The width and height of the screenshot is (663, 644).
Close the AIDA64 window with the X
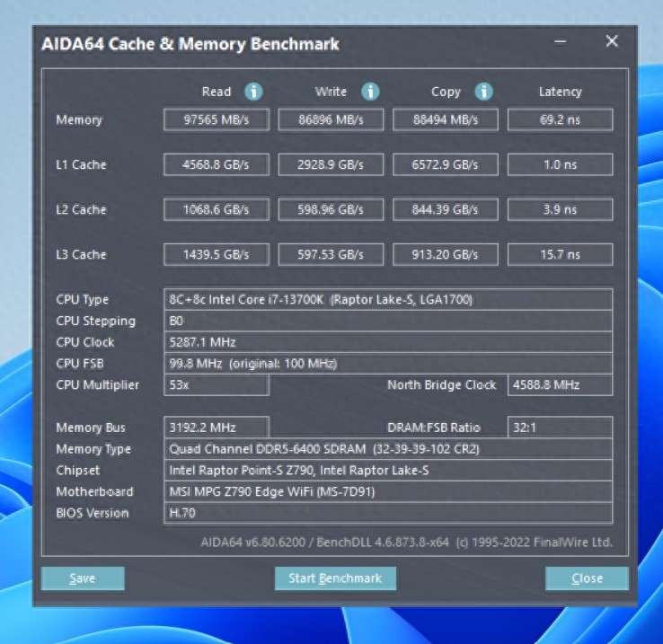click(x=612, y=41)
